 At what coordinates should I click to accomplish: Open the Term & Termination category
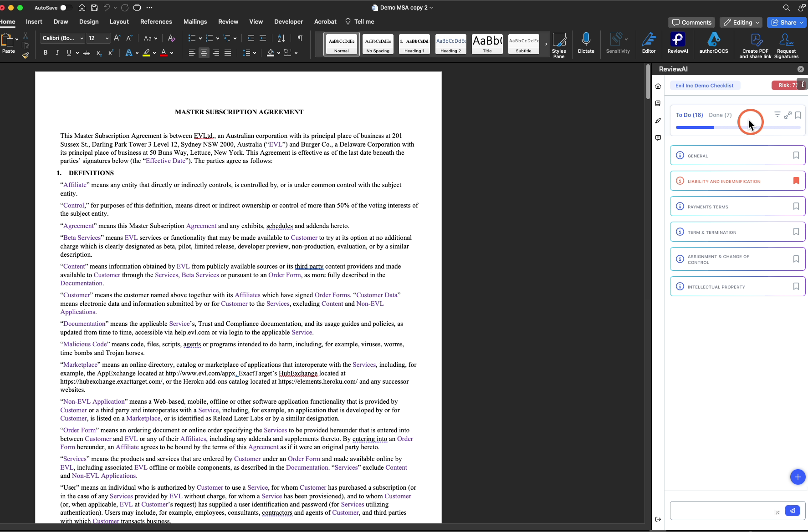tap(737, 232)
